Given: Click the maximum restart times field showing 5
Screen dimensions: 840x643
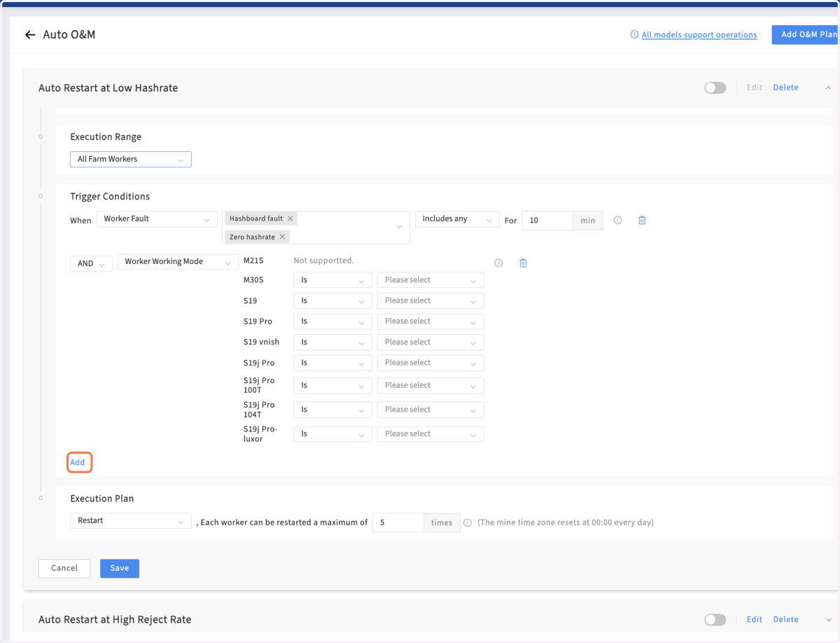Looking at the screenshot, I should 398,523.
